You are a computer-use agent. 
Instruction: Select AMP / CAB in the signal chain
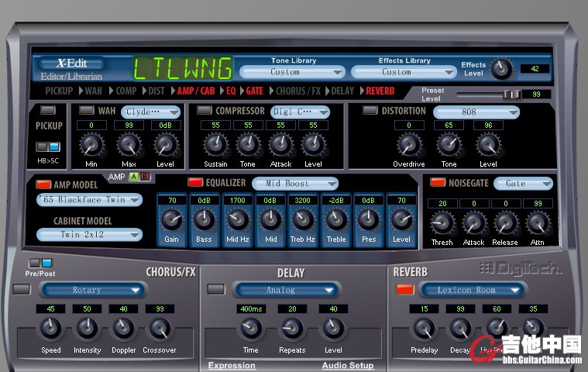[195, 91]
